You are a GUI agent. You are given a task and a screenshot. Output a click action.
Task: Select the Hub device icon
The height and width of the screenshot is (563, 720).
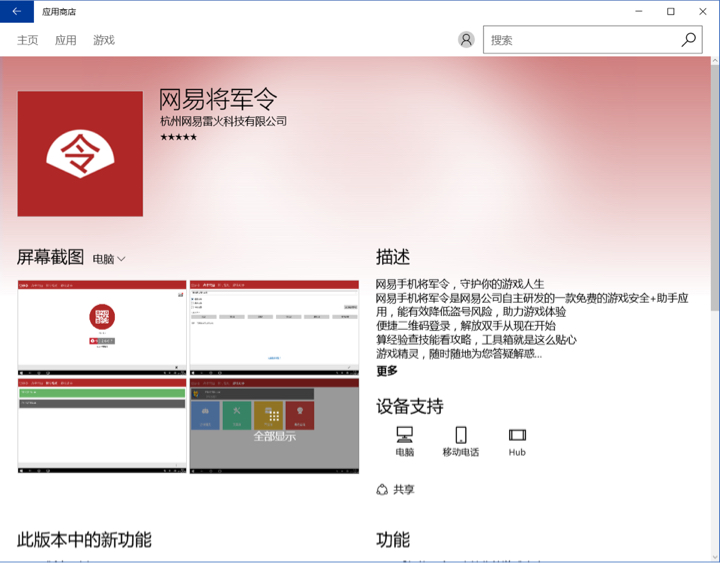[x=517, y=435]
